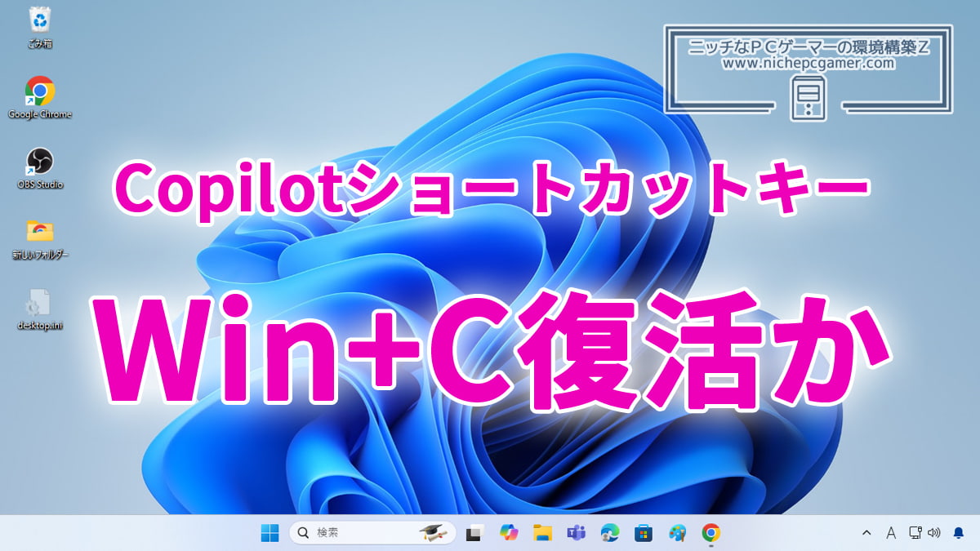This screenshot has width=980, height=551.
Task: Open Task View from the taskbar
Action: 474,533
